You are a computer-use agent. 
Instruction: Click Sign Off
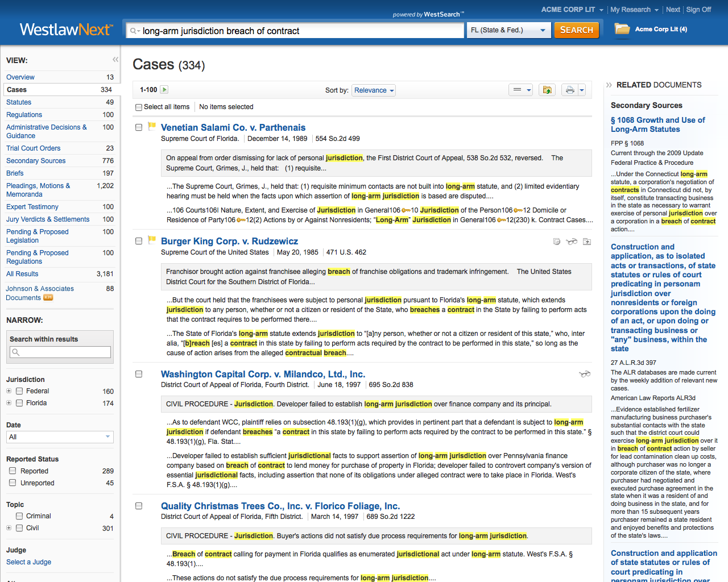coord(698,10)
